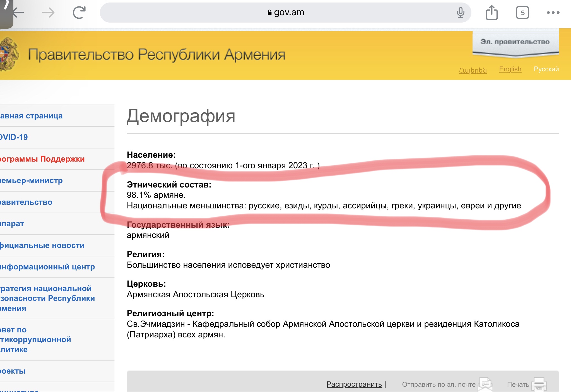Image resolution: width=571 pixels, height=392 pixels.
Task: Click the Armenian coat of arms logo
Action: (9, 54)
